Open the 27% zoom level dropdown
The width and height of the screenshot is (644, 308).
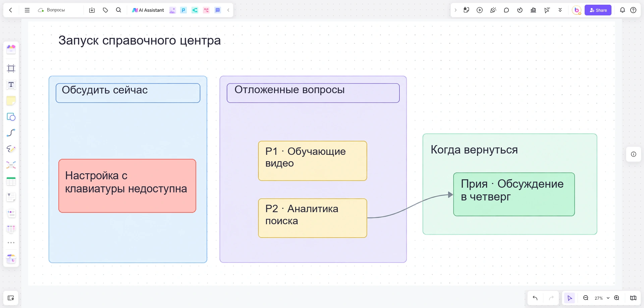point(602,298)
